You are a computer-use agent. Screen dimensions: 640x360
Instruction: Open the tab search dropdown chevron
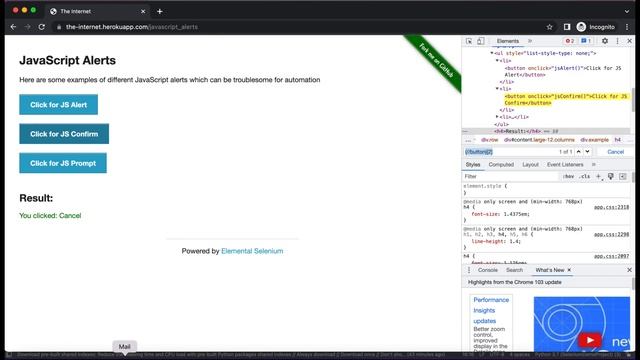(627, 11)
